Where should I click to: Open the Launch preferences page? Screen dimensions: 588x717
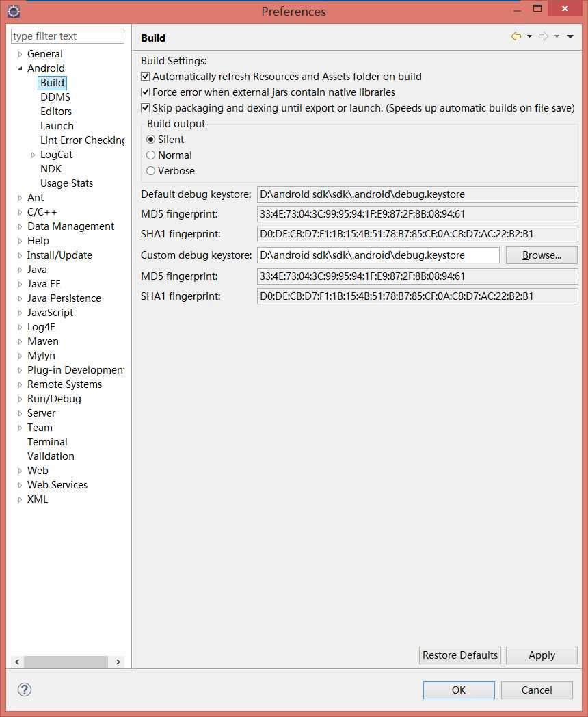(57, 126)
